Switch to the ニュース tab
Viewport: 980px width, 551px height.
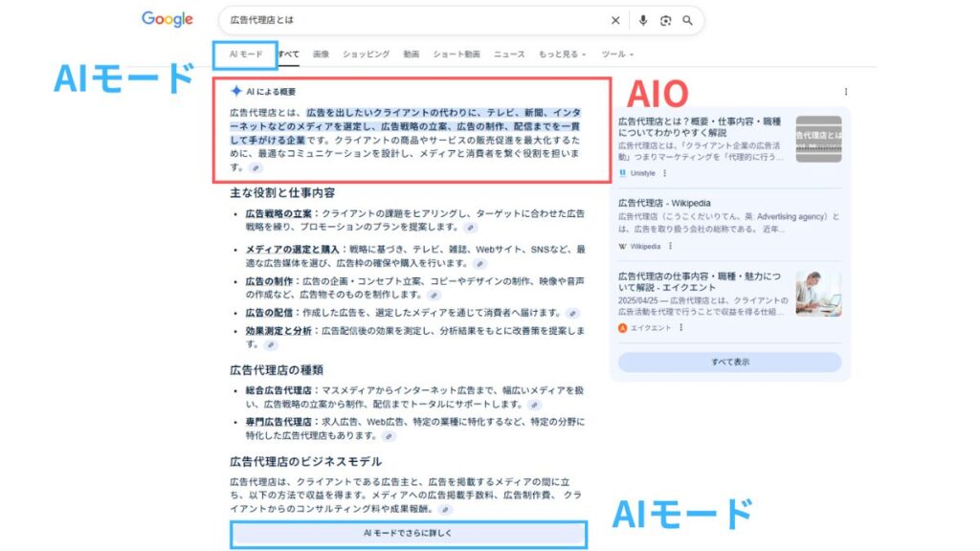[x=509, y=55]
